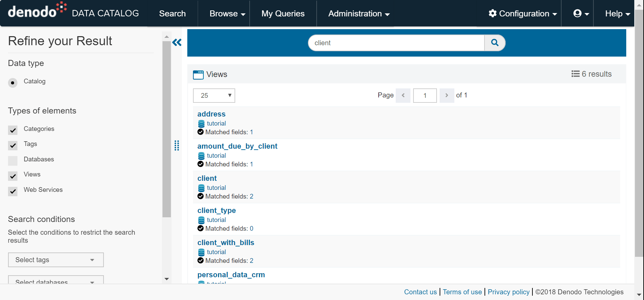
Task: Open the client_type view
Action: [x=216, y=210]
